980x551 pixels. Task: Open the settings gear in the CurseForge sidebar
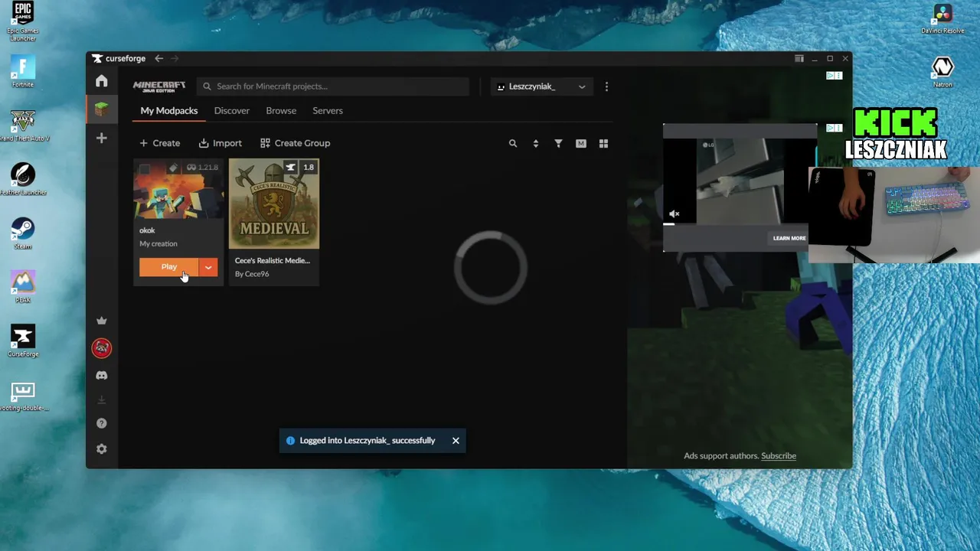[102, 449]
